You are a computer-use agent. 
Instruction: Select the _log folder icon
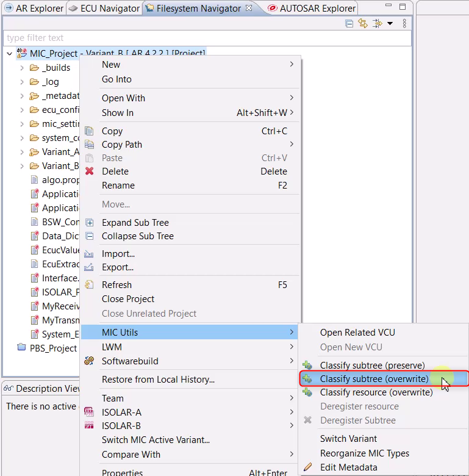[x=34, y=81]
